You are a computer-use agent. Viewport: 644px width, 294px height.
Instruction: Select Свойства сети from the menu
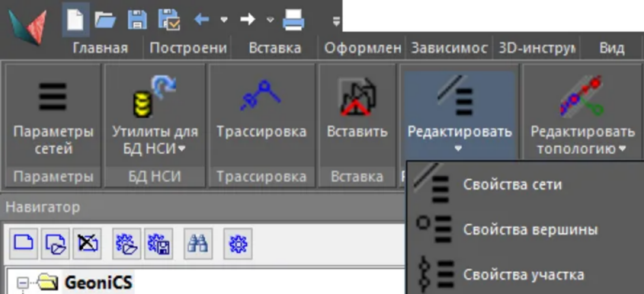[x=512, y=184]
